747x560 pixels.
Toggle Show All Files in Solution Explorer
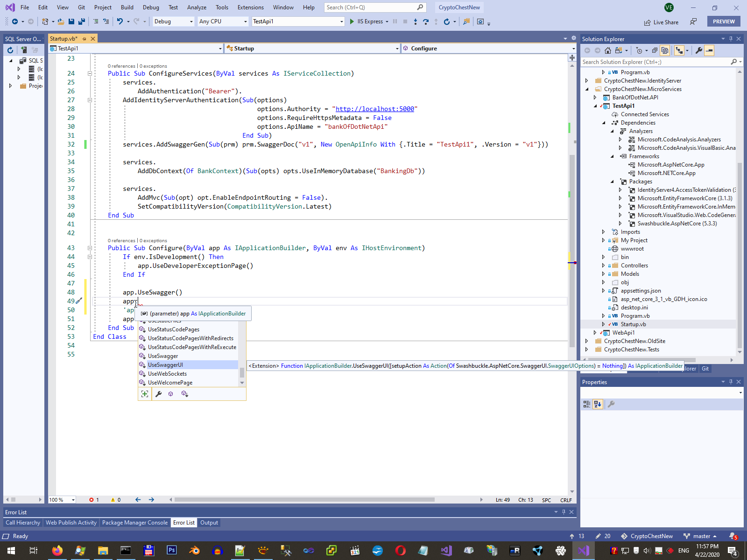pyautogui.click(x=665, y=50)
